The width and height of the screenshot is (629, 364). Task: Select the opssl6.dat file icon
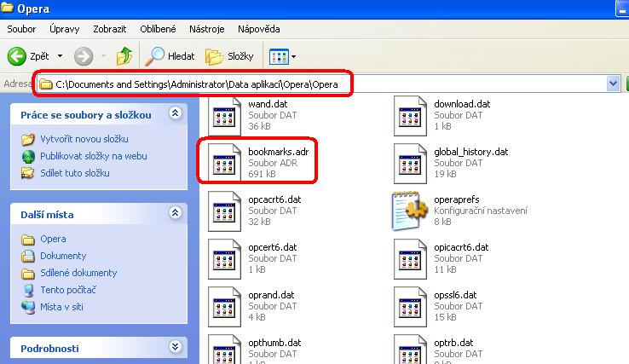tap(410, 307)
